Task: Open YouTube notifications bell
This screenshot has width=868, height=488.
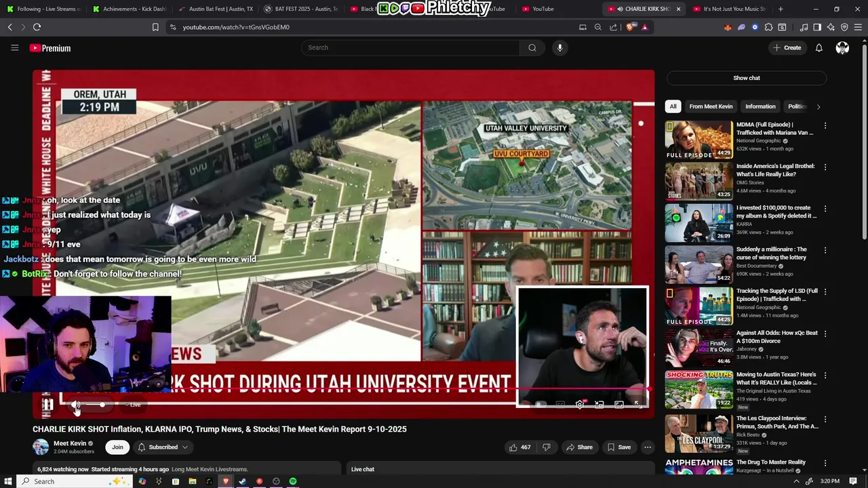Action: pos(818,47)
